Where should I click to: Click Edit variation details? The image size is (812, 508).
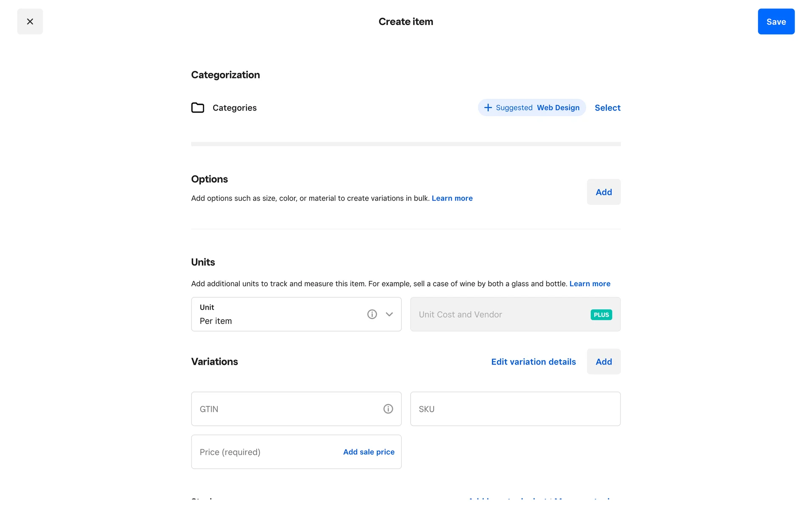pyautogui.click(x=533, y=362)
